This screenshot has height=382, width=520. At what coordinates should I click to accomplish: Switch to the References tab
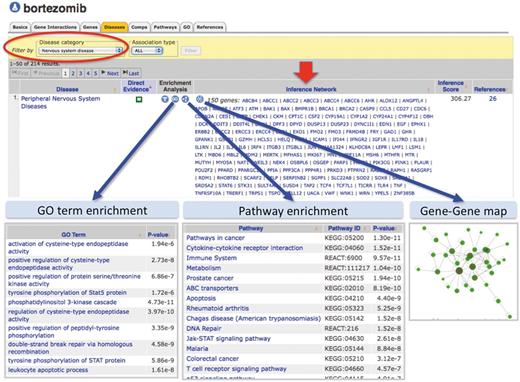pyautogui.click(x=210, y=27)
